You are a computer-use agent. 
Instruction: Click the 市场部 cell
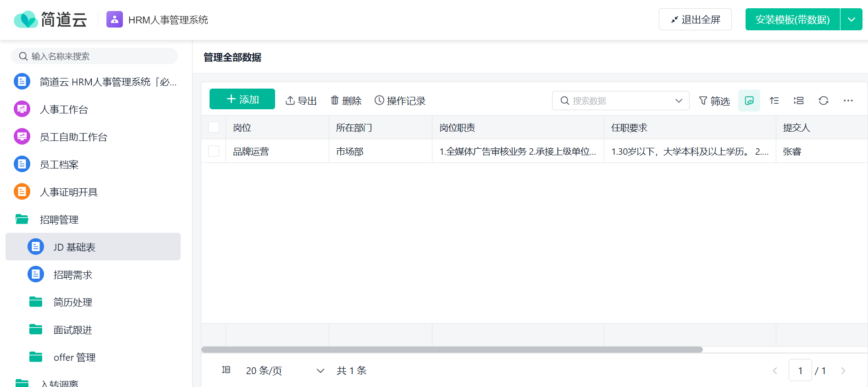click(381, 151)
